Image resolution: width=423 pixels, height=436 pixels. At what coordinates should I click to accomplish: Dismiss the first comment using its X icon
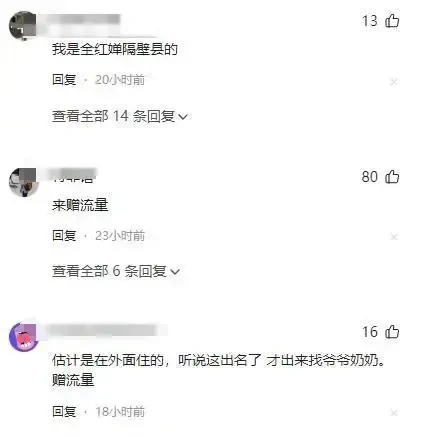[x=394, y=82]
